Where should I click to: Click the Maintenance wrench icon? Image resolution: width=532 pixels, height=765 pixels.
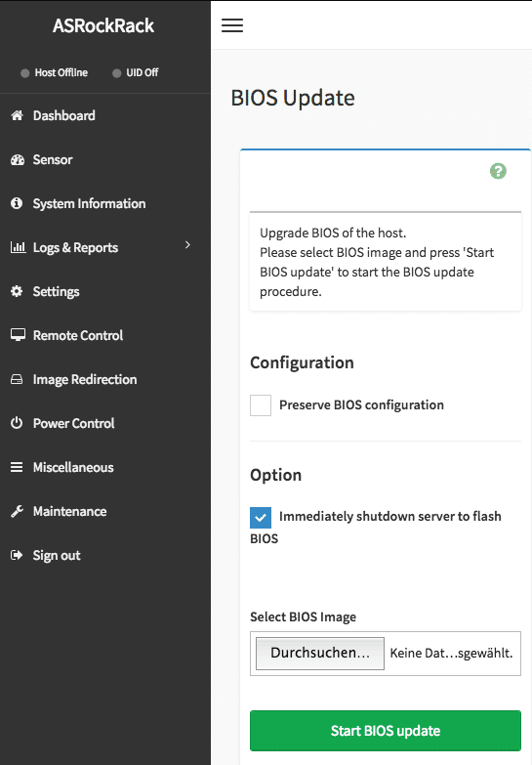pyautogui.click(x=17, y=511)
